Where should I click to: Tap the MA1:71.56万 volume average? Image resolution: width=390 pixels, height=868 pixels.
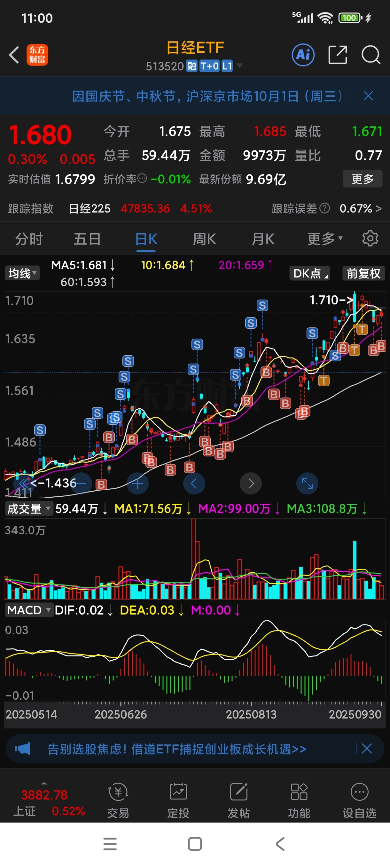(153, 509)
